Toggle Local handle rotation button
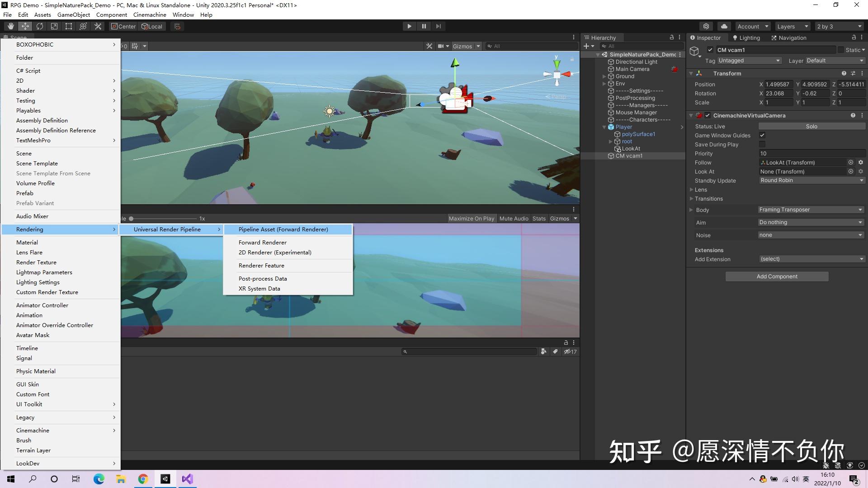868x488 pixels. 152,26
